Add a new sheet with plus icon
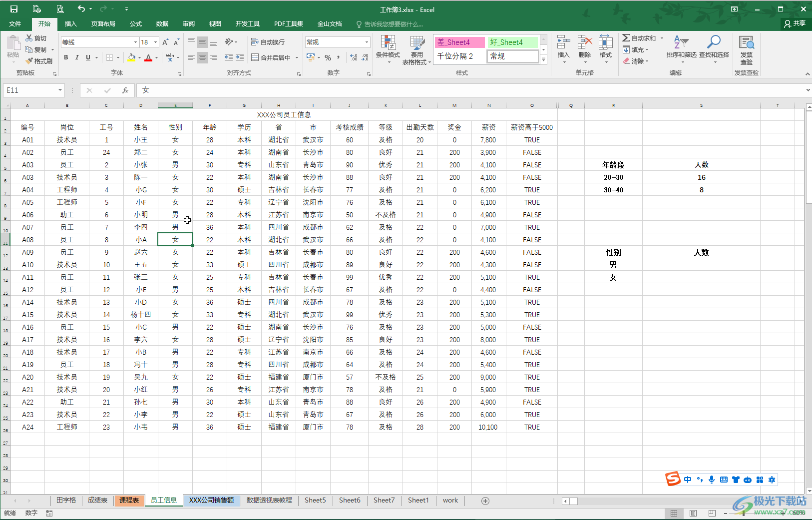Screen dimensions: 812x520 pyautogui.click(x=485, y=501)
